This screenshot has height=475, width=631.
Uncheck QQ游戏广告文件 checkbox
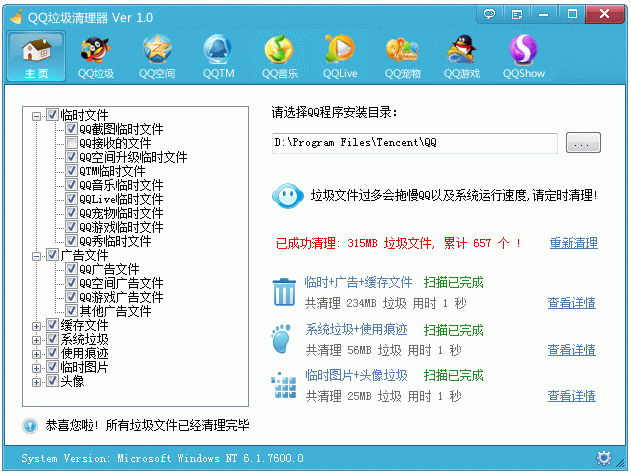(x=71, y=297)
